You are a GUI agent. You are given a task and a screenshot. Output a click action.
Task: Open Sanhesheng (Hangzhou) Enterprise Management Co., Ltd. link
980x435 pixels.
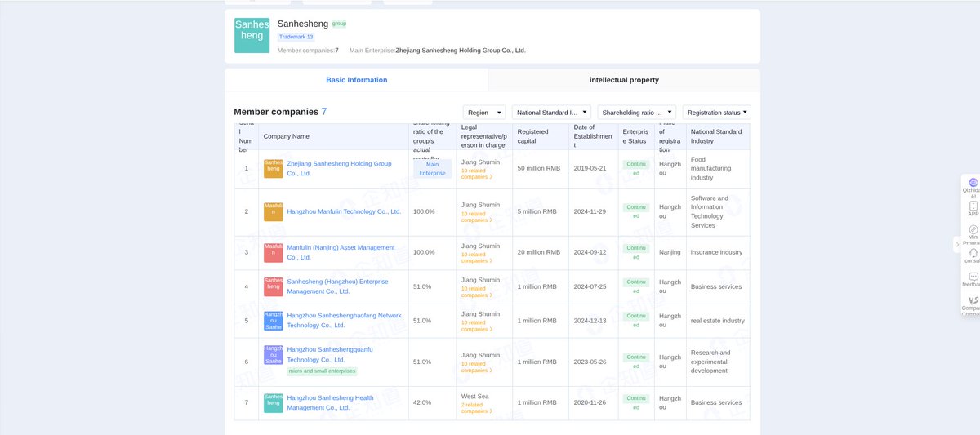(337, 286)
